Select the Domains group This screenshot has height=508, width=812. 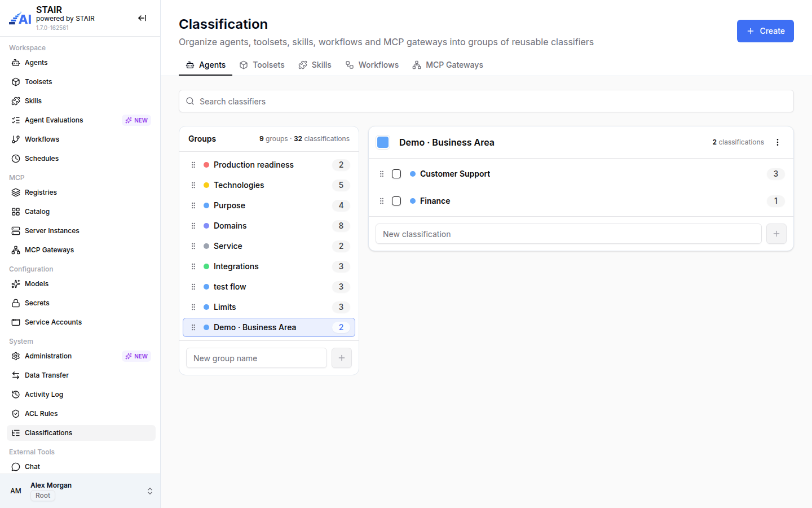point(269,226)
